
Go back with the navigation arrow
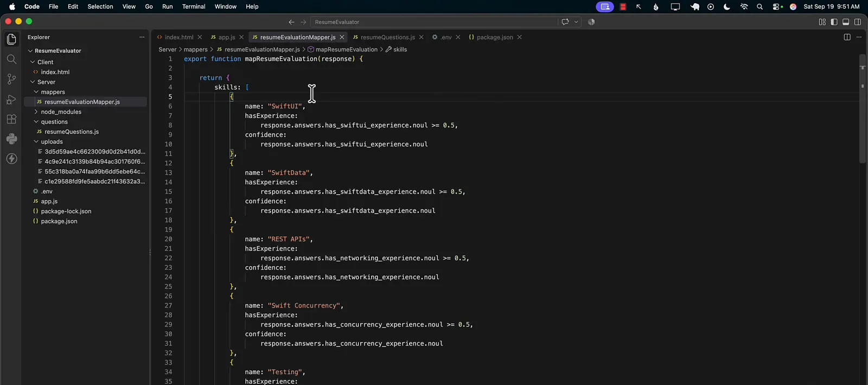(291, 22)
